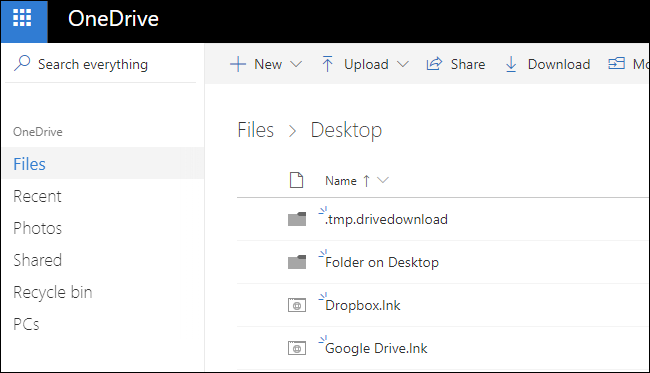This screenshot has width=650, height=373.
Task: Open the Google Drive.lnk file name
Action: (376, 349)
